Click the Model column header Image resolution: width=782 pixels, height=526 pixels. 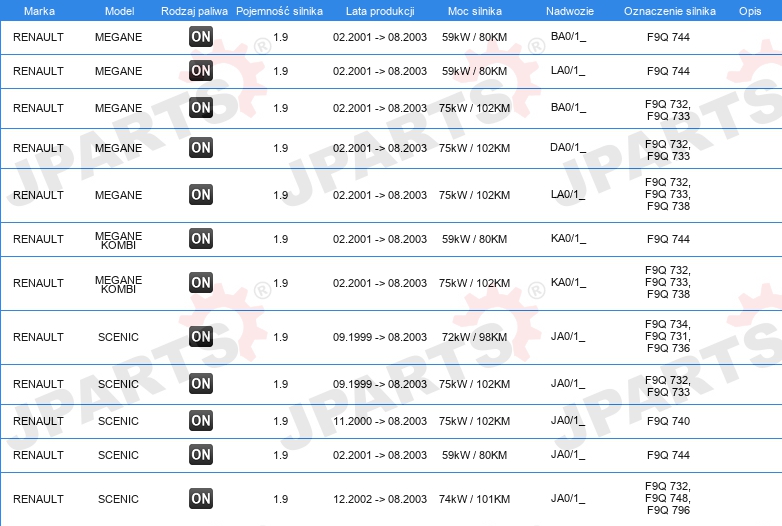click(119, 11)
